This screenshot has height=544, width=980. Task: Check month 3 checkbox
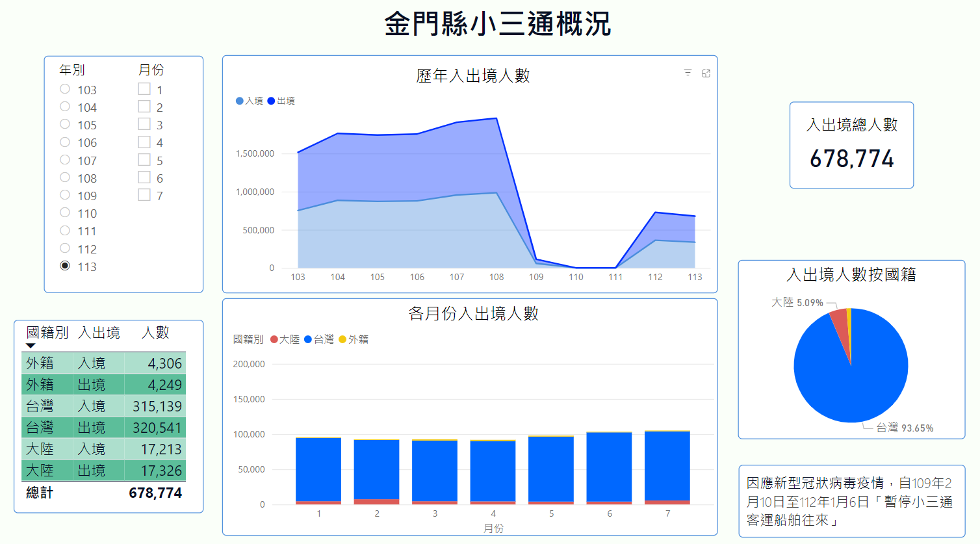point(144,123)
